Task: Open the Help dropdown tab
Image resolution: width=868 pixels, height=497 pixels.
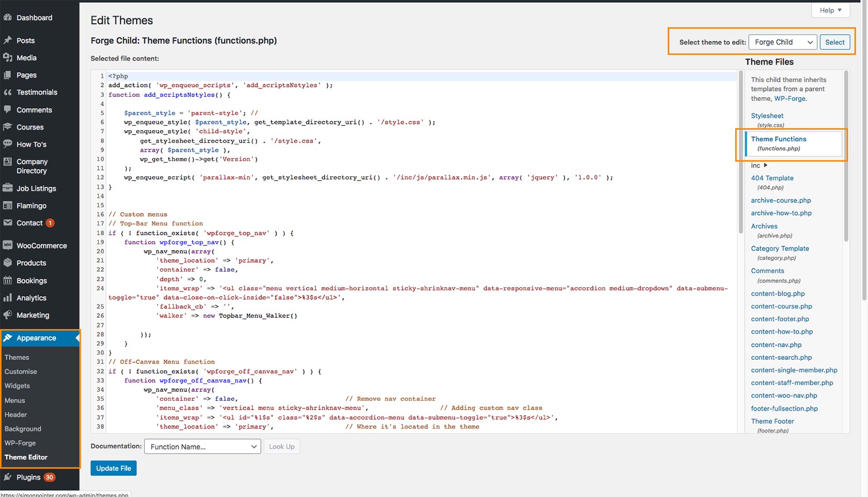Action: [x=830, y=10]
